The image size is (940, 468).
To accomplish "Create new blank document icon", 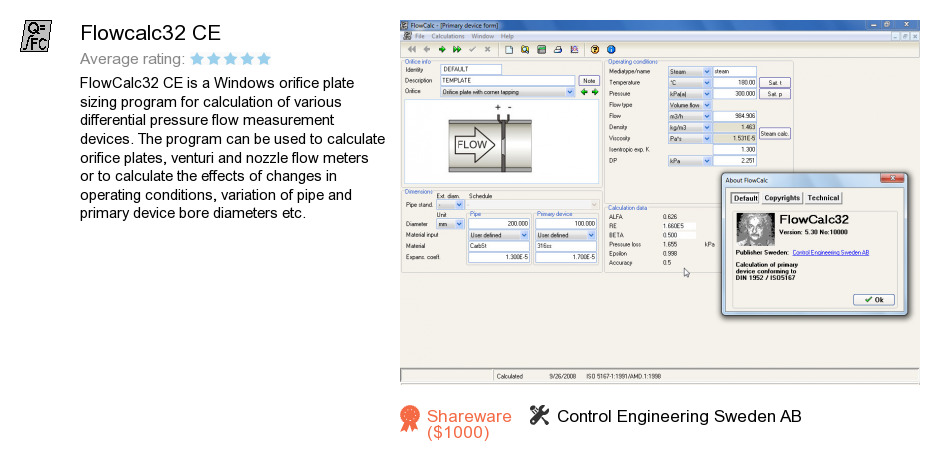I will [x=509, y=50].
